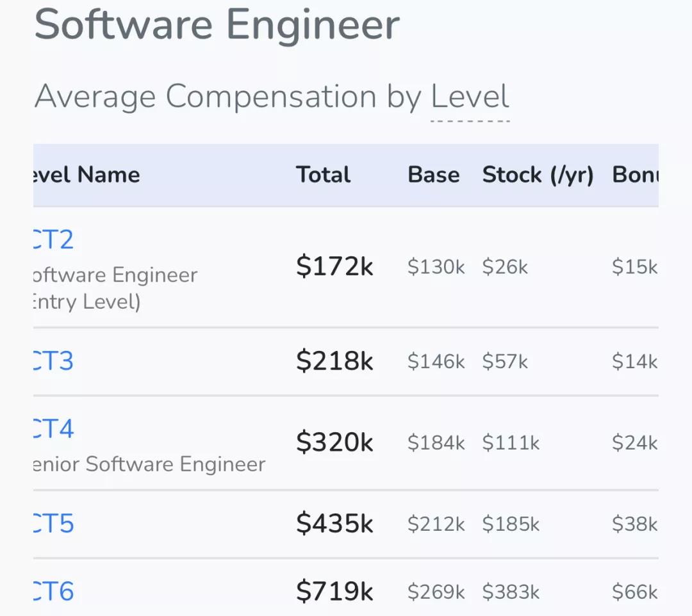Select the $719k total compensation value
Screen dimensions: 692x616
(x=334, y=592)
